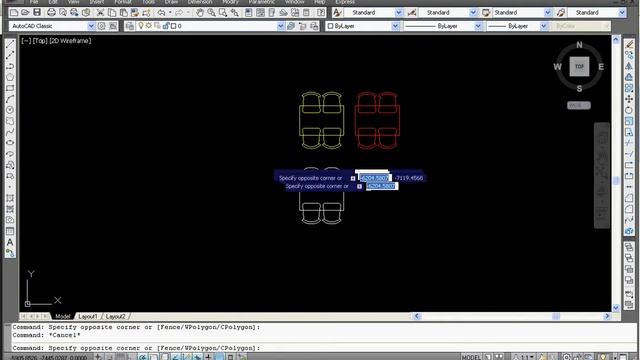The image size is (640, 360).
Task: Click the horizontal scrollbar thumb
Action: pyautogui.click(x=556, y=316)
